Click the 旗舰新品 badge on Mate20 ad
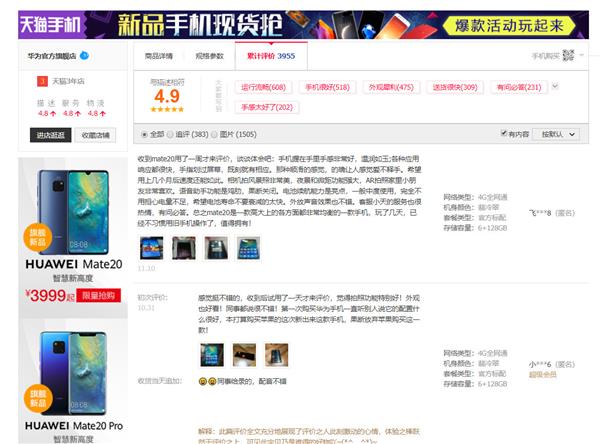The width and height of the screenshot is (600, 444). coord(36,240)
